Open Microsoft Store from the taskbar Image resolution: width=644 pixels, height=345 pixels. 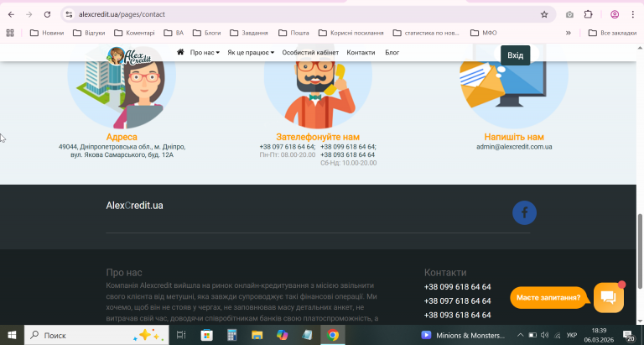206,335
